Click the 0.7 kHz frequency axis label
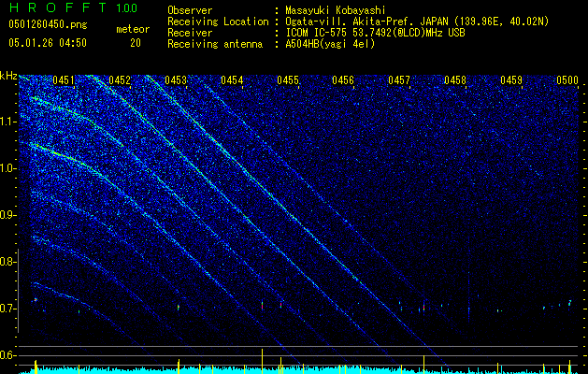Image resolution: width=588 pixels, height=374 pixels. pyautogui.click(x=7, y=309)
